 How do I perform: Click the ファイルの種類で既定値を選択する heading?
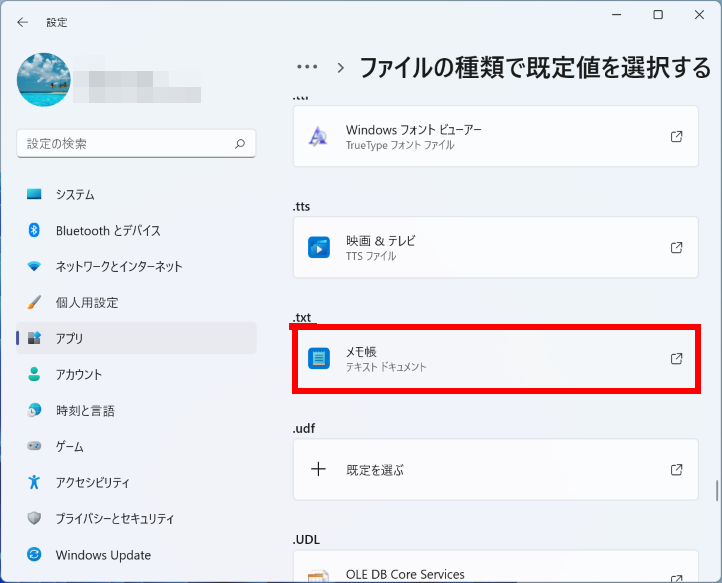click(x=535, y=68)
